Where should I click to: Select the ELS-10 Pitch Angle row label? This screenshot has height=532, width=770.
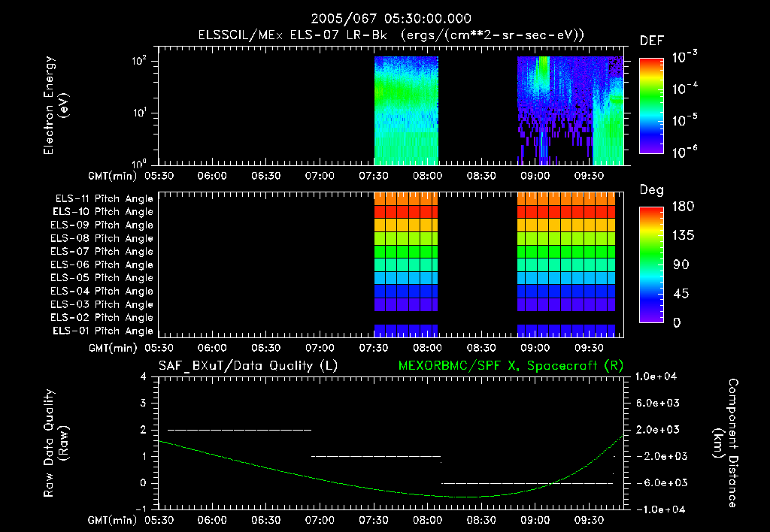(103, 212)
